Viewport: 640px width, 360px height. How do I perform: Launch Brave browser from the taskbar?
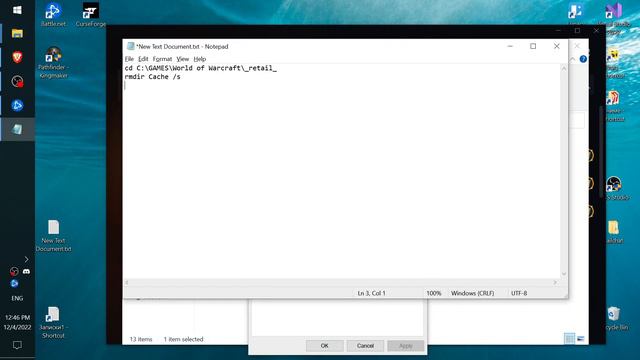[17, 57]
